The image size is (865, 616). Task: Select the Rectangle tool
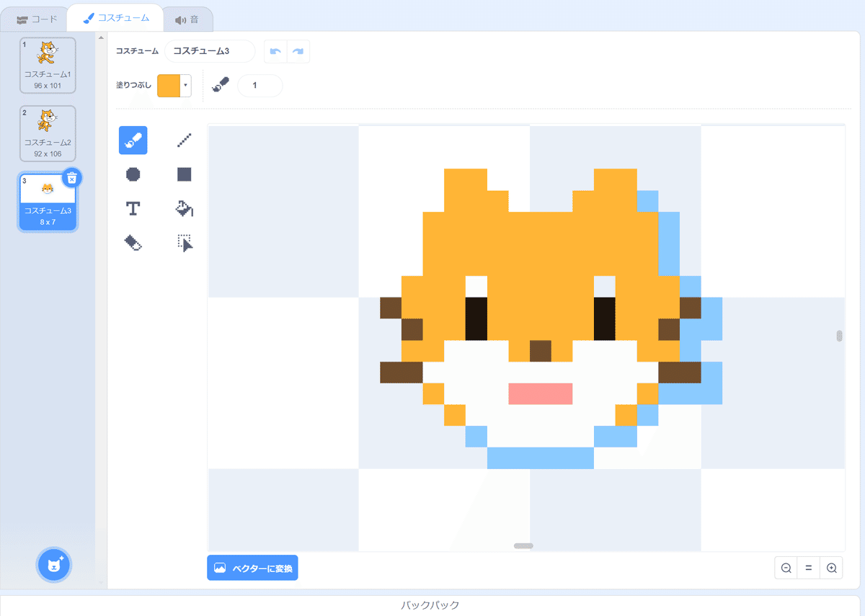(x=185, y=174)
